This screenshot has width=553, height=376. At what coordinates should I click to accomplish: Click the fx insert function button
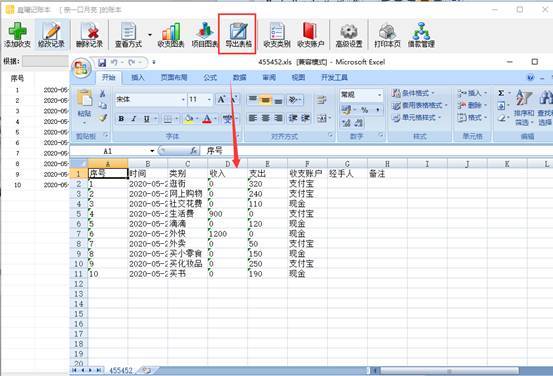click(x=193, y=151)
